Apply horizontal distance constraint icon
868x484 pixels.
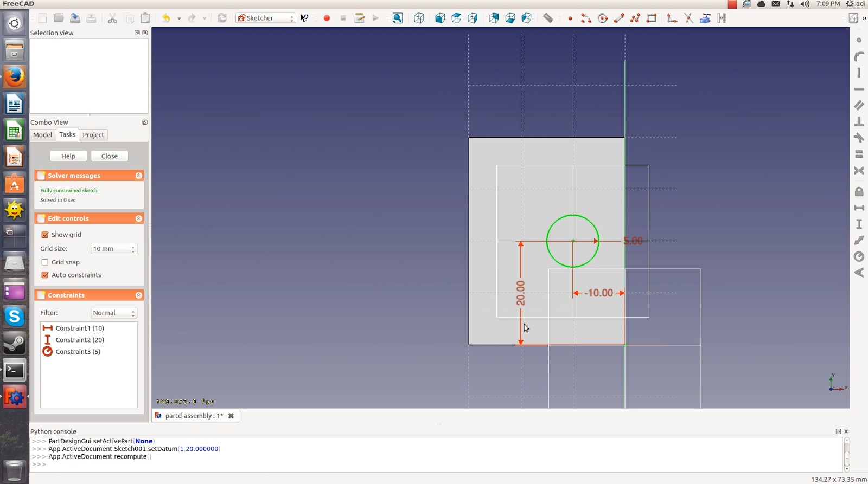(x=859, y=208)
